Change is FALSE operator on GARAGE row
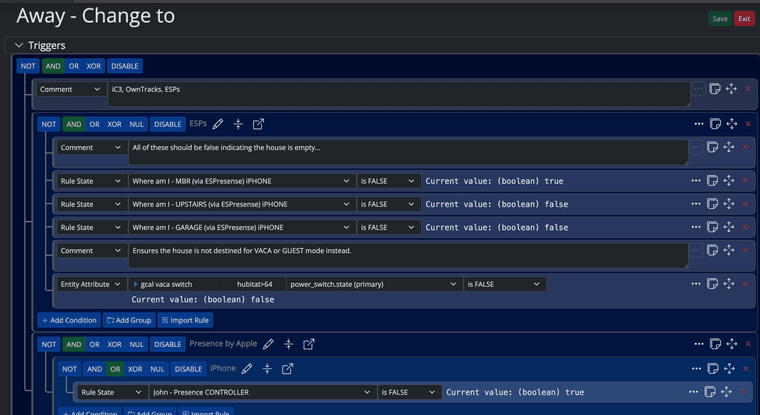 [x=388, y=227]
